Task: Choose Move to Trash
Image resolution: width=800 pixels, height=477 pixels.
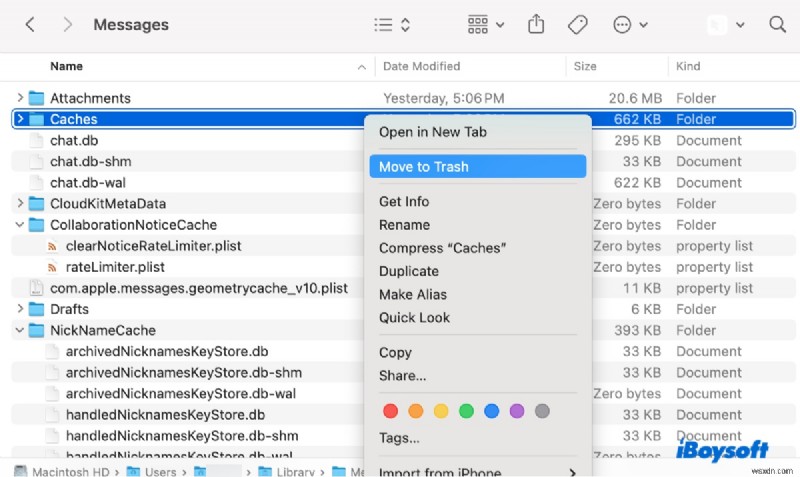Action: 478,167
